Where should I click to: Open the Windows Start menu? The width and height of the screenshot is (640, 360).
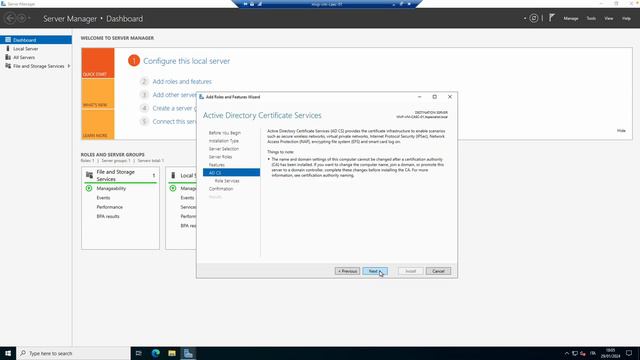(x=8, y=353)
